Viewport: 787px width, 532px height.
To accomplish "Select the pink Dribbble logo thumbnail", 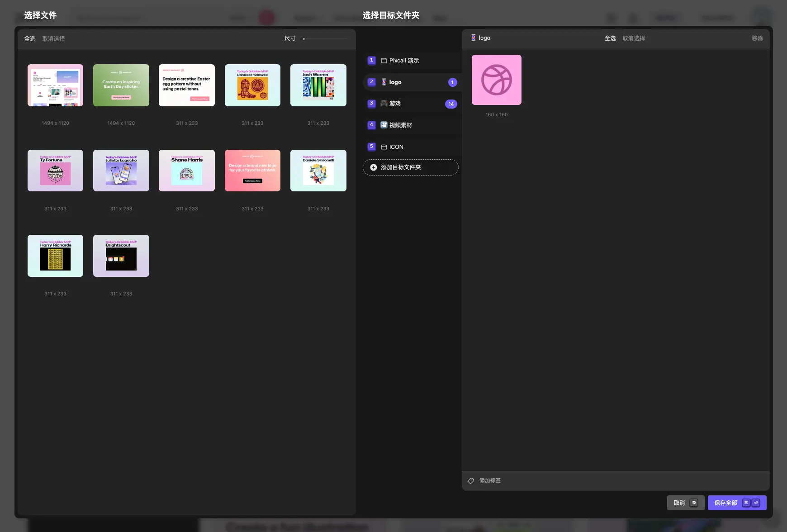I will tap(496, 80).
